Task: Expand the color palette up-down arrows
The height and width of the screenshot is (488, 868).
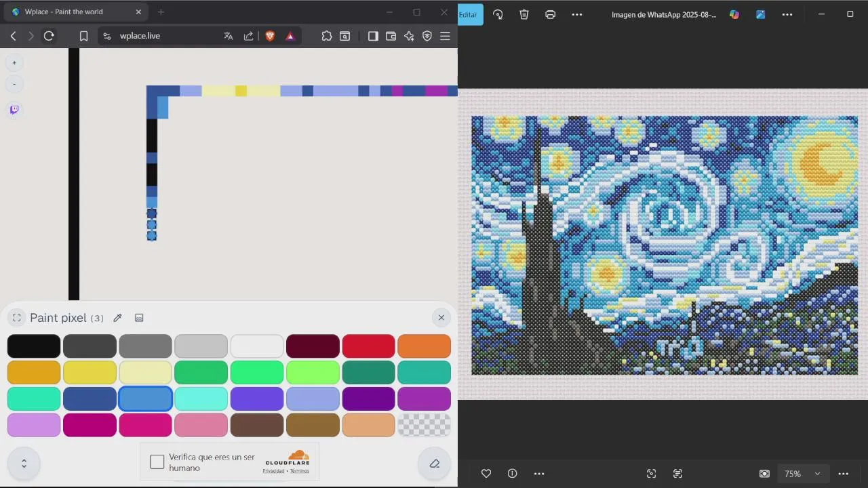Action: point(24,464)
